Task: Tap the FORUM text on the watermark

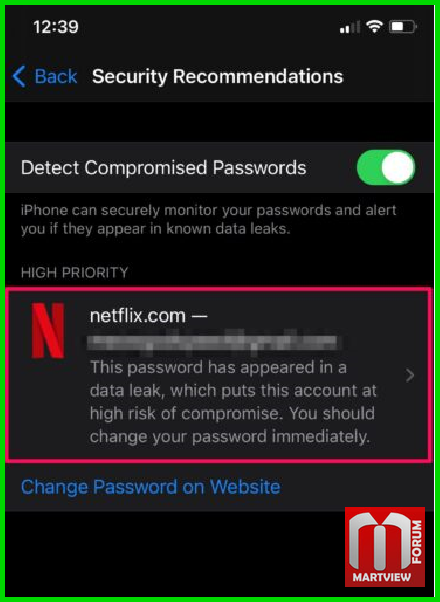Action: pyautogui.click(x=416, y=542)
